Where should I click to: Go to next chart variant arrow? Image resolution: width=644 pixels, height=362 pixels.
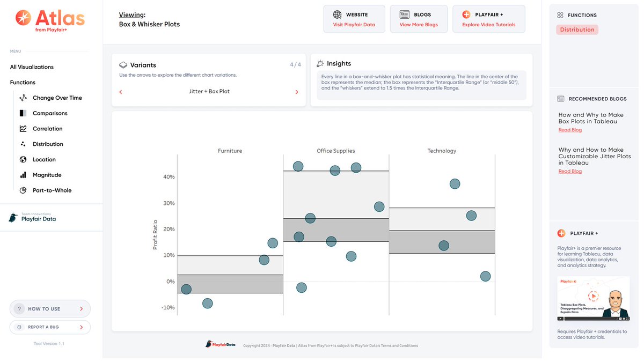tap(297, 92)
